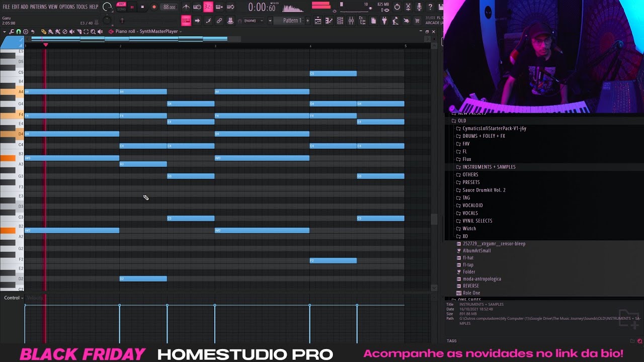Open the piano roll Tools wrench menu

point(12,32)
